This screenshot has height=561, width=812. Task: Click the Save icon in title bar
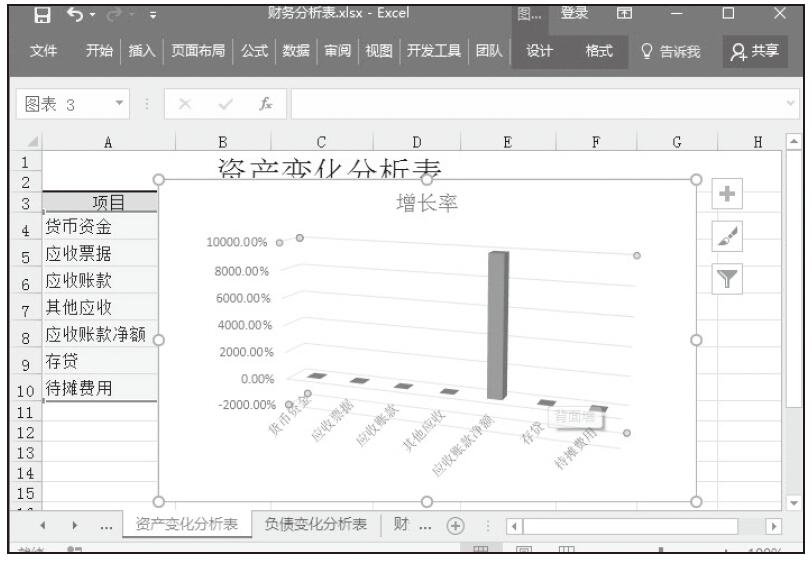pos(41,16)
